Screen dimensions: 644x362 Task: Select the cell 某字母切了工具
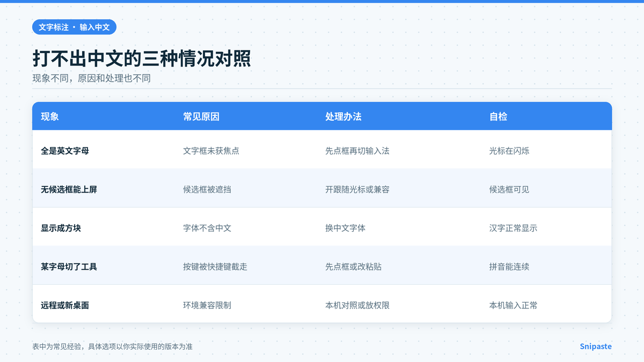[x=69, y=267]
